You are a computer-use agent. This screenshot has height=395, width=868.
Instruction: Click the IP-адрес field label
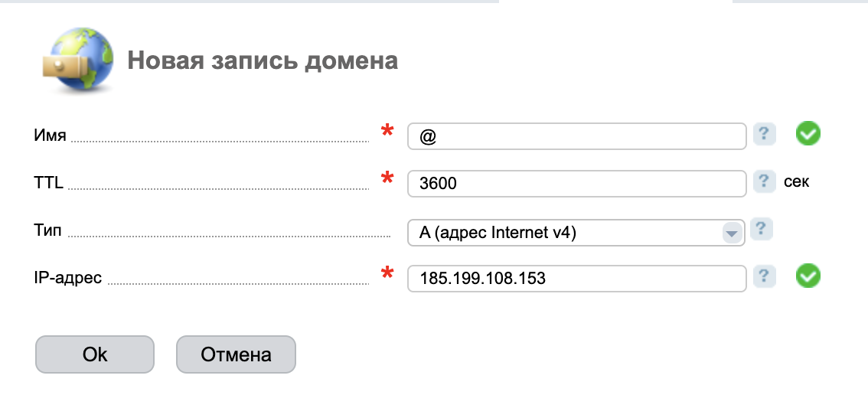(68, 278)
